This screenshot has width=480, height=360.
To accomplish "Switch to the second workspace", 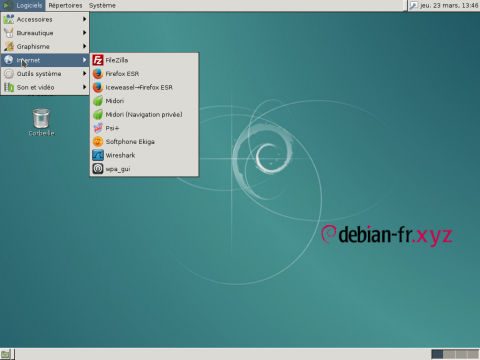I will pos(449,354).
